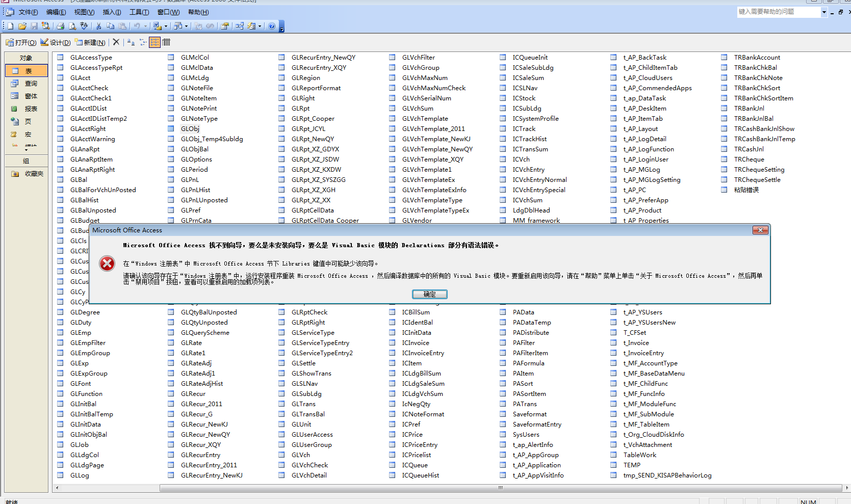This screenshot has width=851, height=504.
Task: Click the Save disk icon
Action: click(34, 26)
